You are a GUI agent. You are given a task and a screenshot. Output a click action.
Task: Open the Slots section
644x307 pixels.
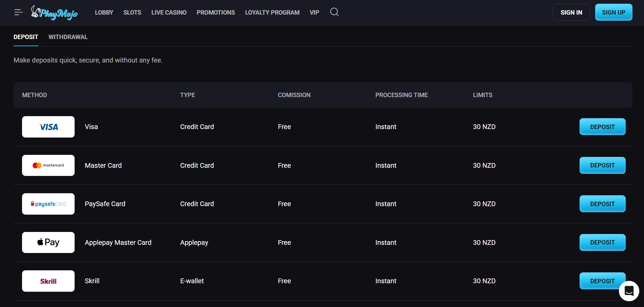tap(132, 13)
